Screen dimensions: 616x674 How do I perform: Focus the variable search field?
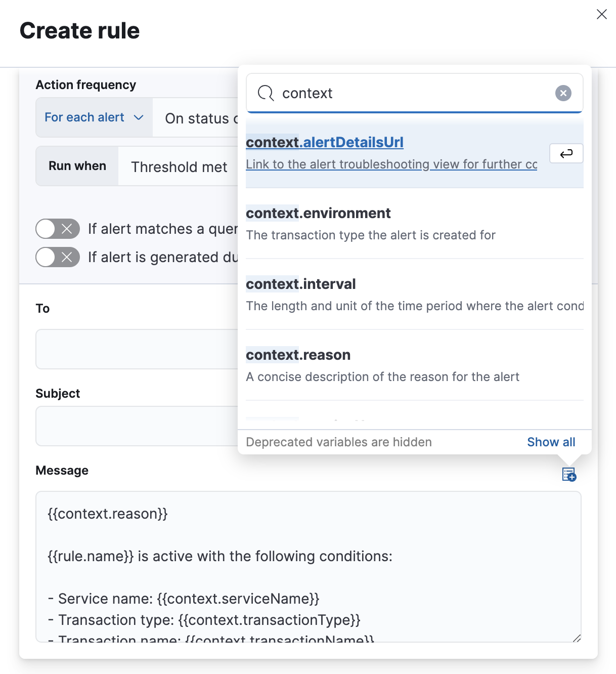tap(415, 93)
